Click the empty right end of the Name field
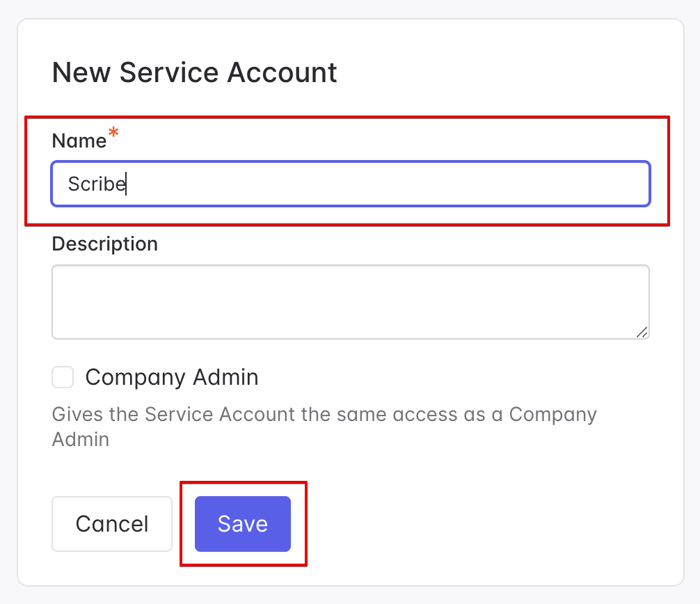Viewport: 700px width, 604px height. pyautogui.click(x=557, y=184)
